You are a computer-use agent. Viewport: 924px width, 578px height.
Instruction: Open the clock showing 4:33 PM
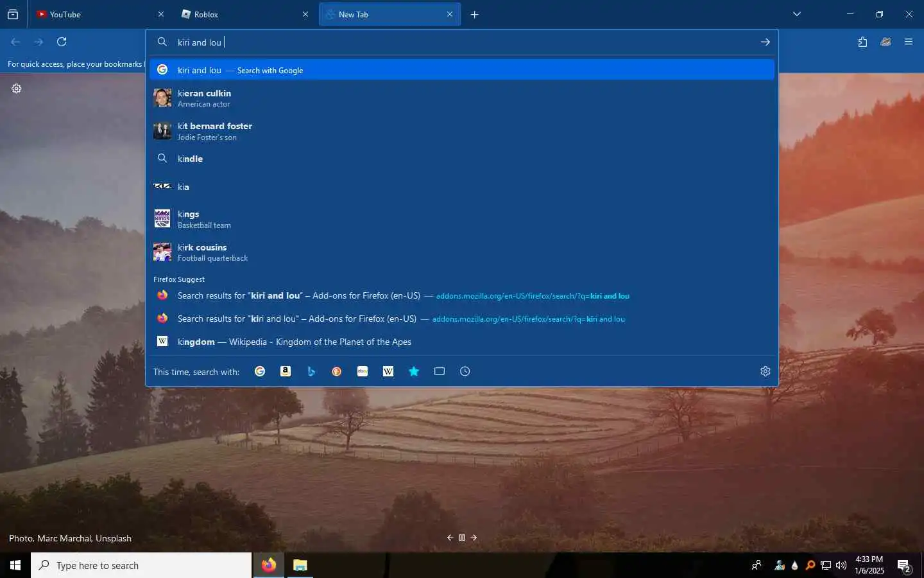pos(869,565)
